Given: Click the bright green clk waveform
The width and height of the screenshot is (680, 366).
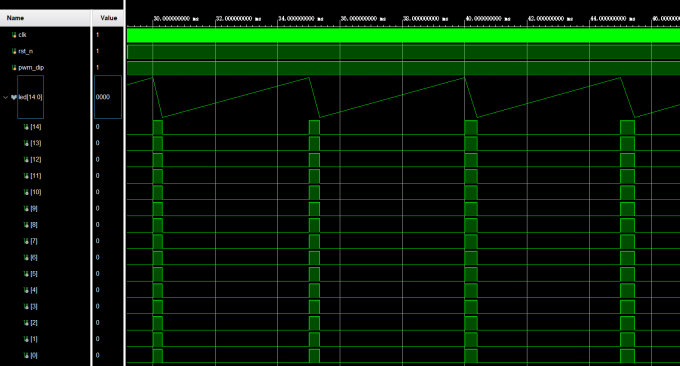Looking at the screenshot, I should [403, 35].
